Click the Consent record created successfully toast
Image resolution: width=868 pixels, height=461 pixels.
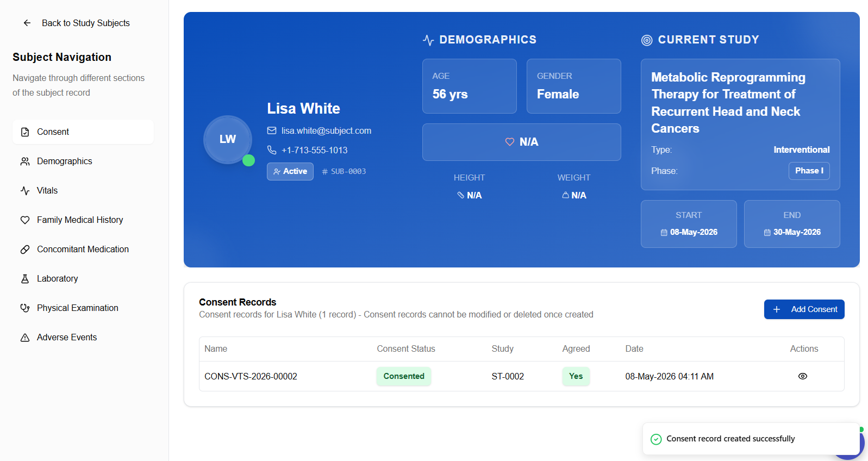coord(751,439)
